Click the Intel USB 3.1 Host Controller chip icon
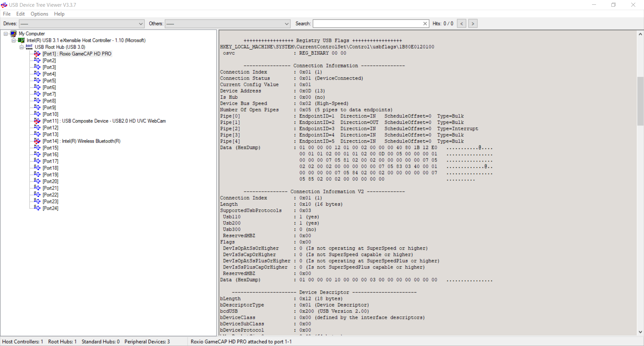Image resolution: width=644 pixels, height=346 pixels. click(x=21, y=40)
